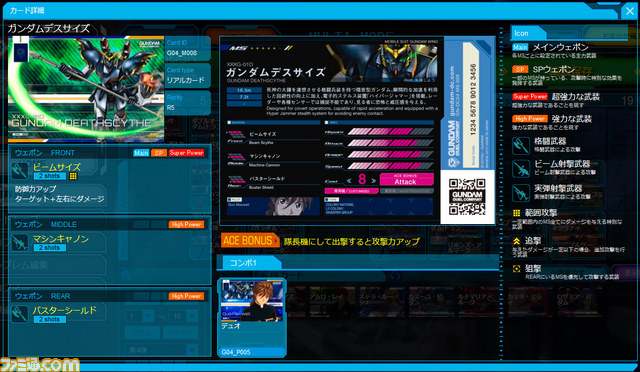Click the 追撃 chevron icon
Image resolution: width=640 pixels, height=372 pixels.
pos(516,241)
